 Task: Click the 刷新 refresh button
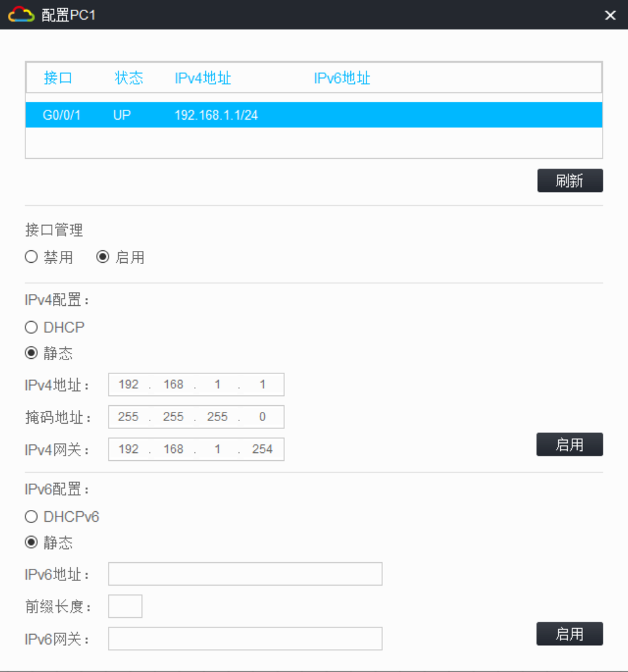tap(569, 180)
